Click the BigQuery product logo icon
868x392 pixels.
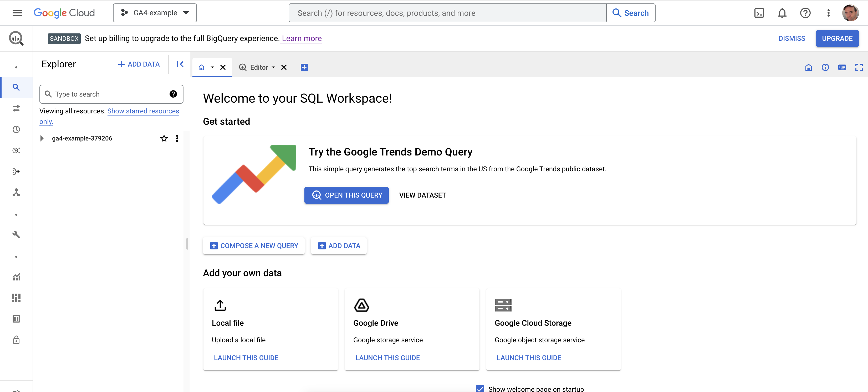(16, 38)
